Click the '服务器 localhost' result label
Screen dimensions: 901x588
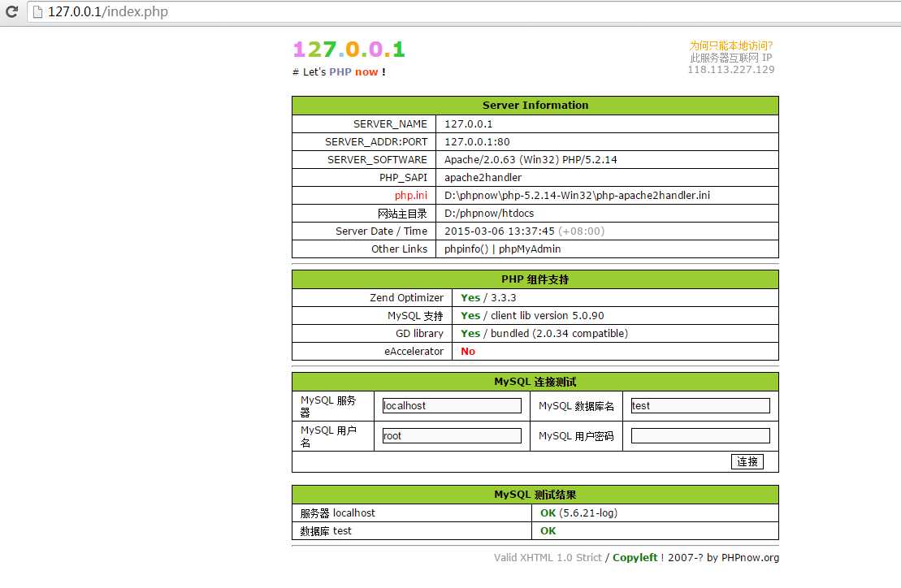click(337, 512)
